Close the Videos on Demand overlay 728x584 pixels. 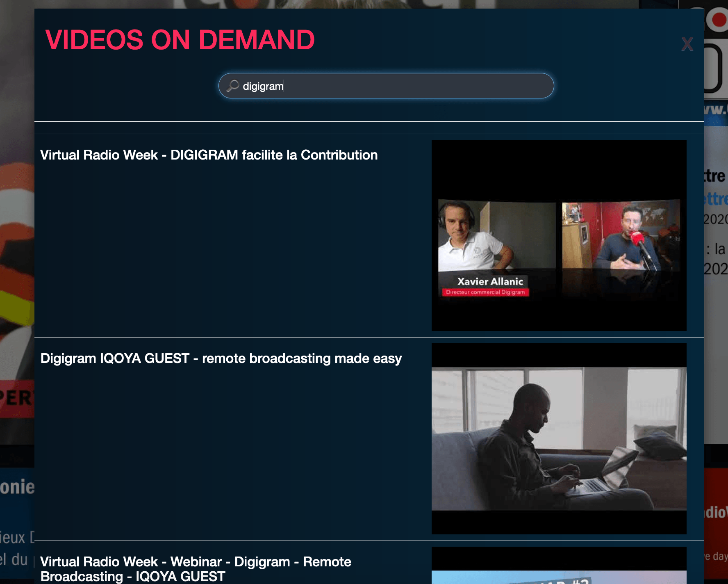687,44
